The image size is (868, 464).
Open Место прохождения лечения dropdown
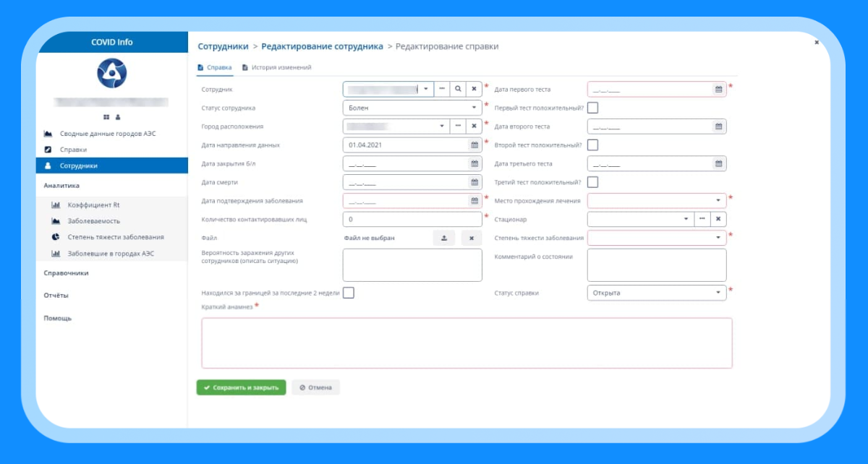(657, 200)
